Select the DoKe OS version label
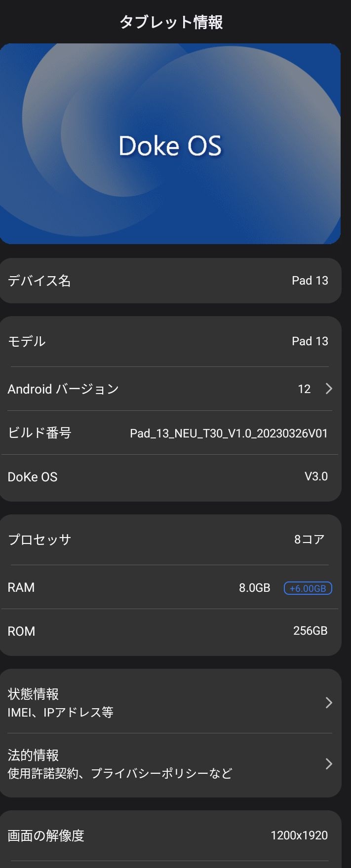Image resolution: width=351 pixels, height=868 pixels. [33, 477]
